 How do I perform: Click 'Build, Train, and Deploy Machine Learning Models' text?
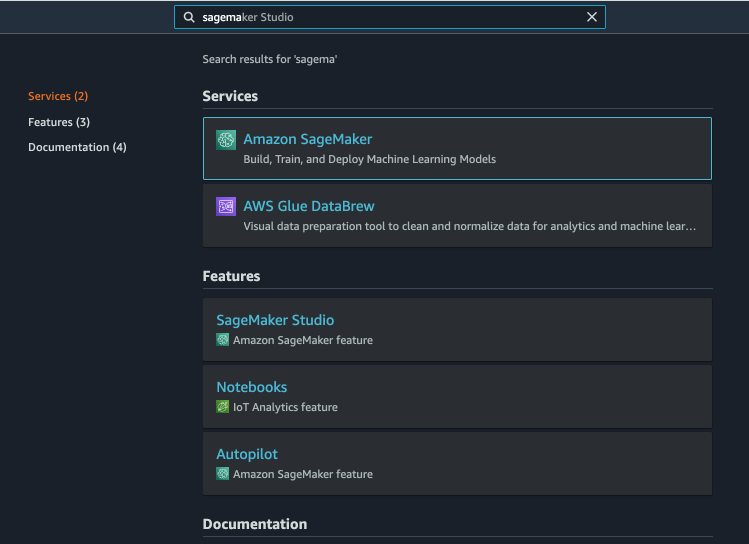pos(370,159)
